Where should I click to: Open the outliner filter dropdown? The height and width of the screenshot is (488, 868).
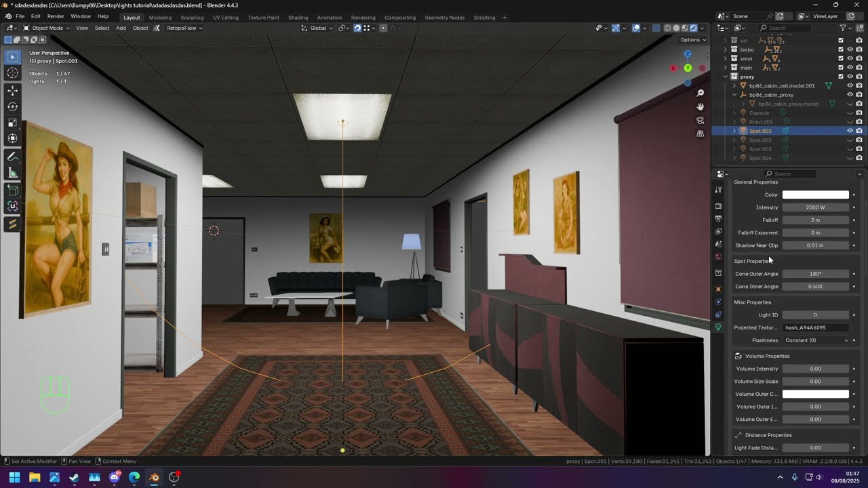click(846, 28)
